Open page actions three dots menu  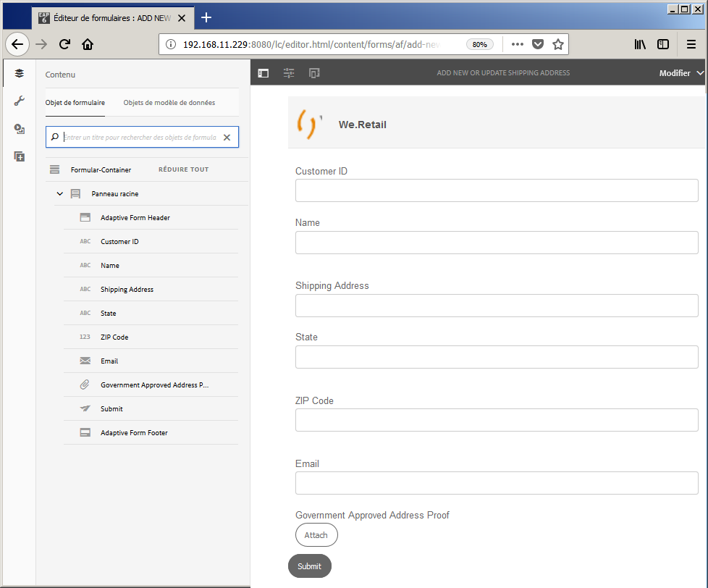click(x=518, y=44)
